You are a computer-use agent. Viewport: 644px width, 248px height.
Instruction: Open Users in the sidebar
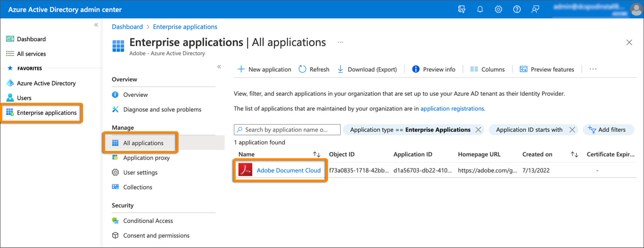click(24, 98)
